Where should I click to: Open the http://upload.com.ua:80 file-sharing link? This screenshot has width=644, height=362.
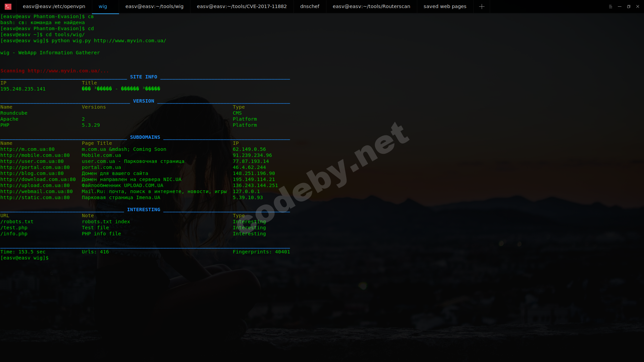tap(34, 185)
